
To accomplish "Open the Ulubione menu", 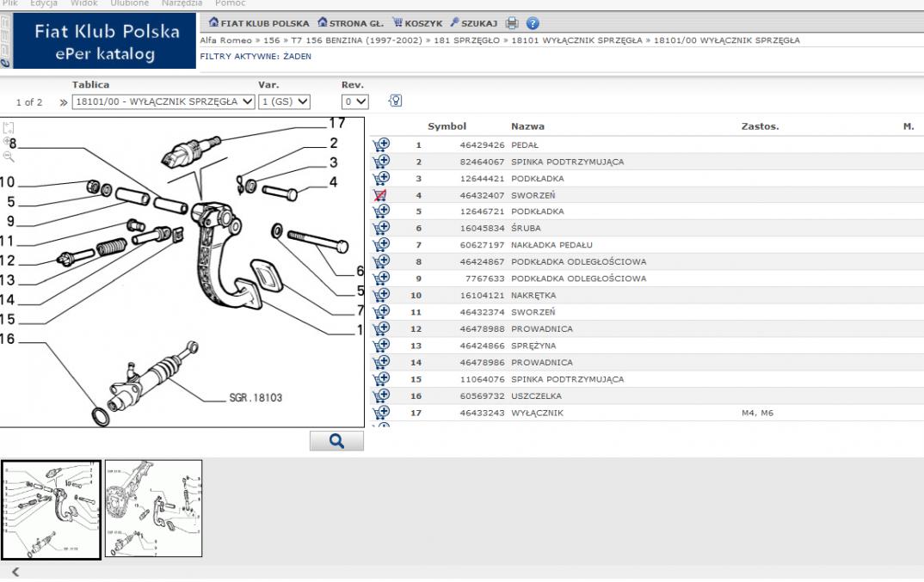I will 129,3.
